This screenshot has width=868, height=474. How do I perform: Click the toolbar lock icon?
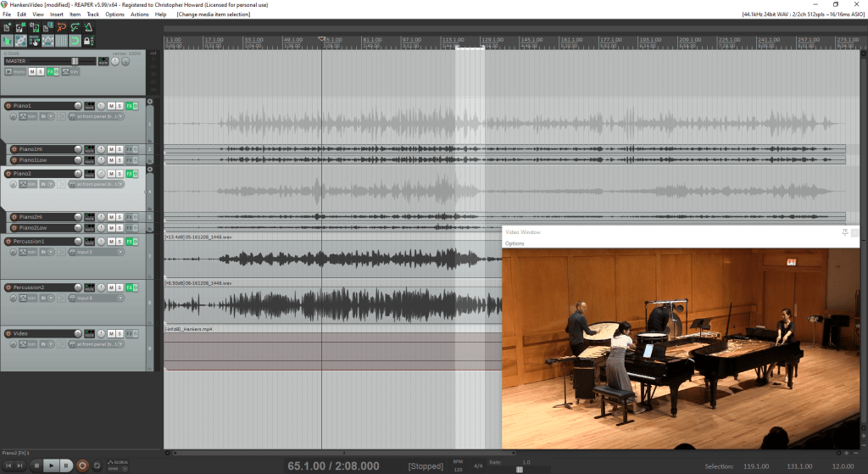point(89,41)
